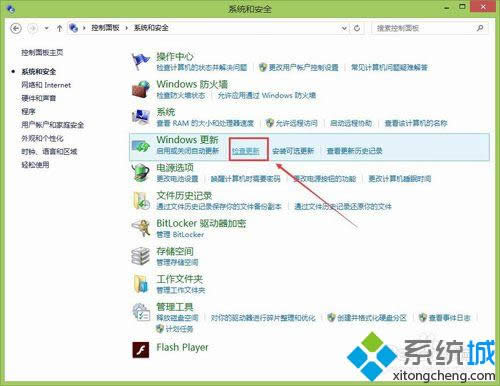Go up one level with Up arrow
This screenshot has width=500, height=386.
(x=59, y=28)
